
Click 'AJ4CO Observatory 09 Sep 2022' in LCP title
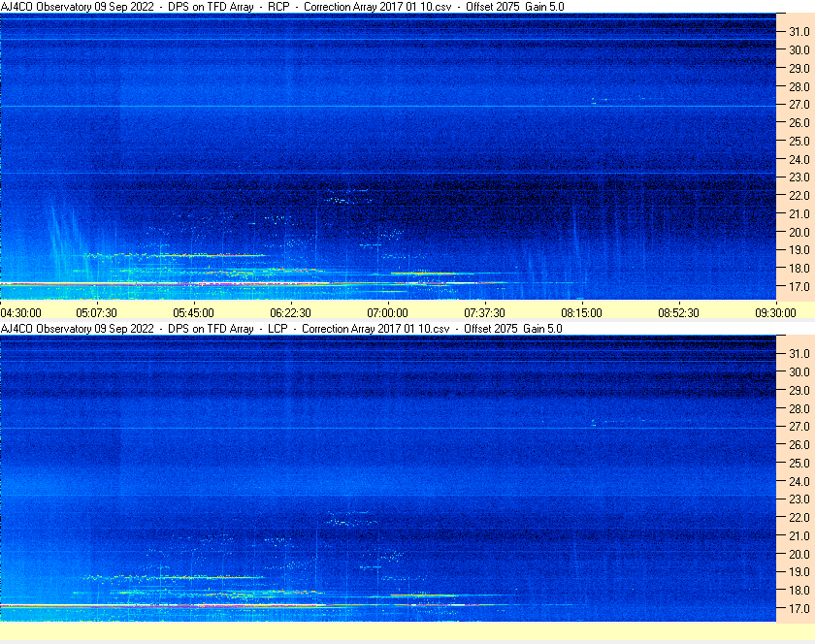point(78,329)
